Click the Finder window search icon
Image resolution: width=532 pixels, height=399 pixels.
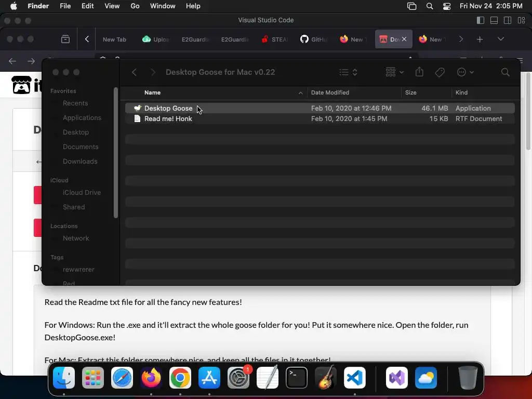click(505, 72)
